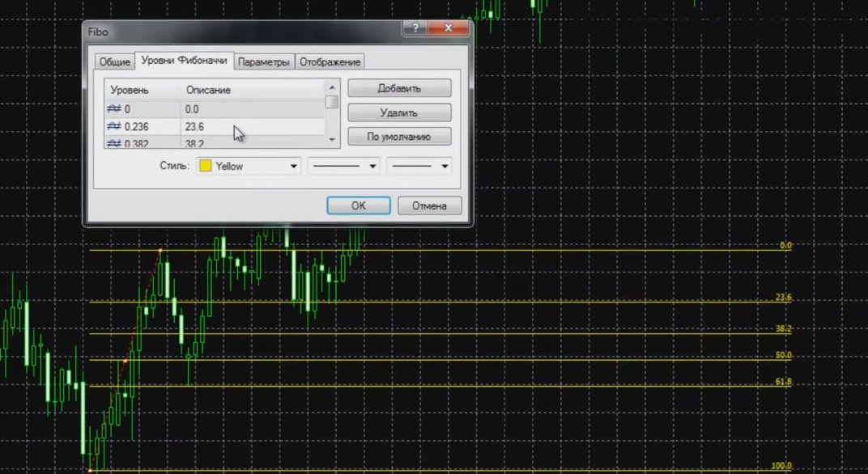868x474 pixels.
Task: Open the Отображение tab
Action: 330,62
